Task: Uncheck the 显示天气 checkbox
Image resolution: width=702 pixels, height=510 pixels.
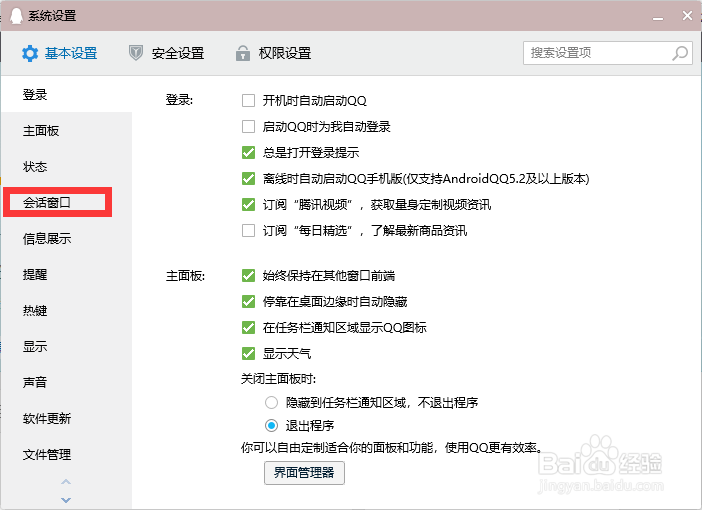Action: click(248, 353)
